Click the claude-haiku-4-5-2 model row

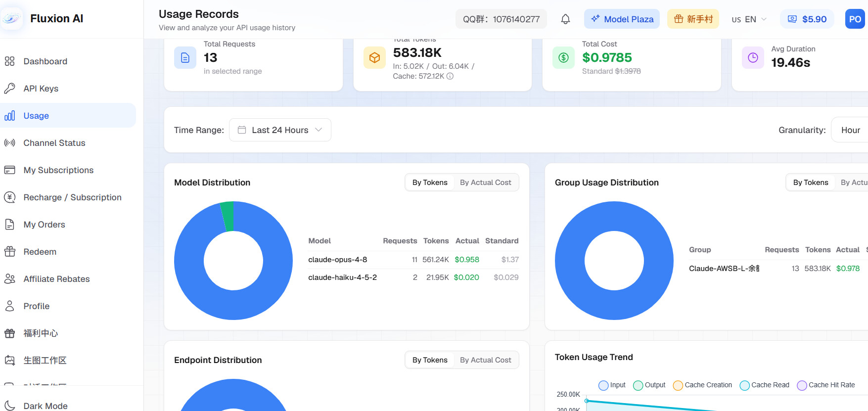coord(413,277)
